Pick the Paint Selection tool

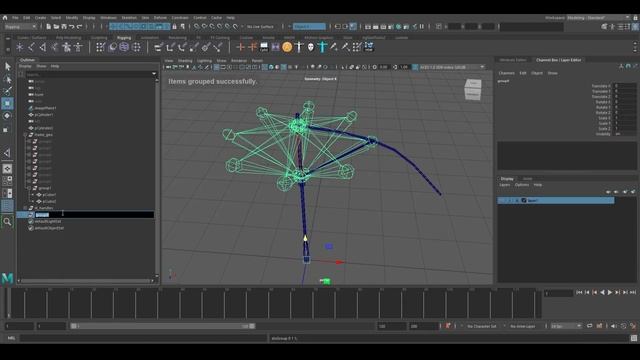7,91
